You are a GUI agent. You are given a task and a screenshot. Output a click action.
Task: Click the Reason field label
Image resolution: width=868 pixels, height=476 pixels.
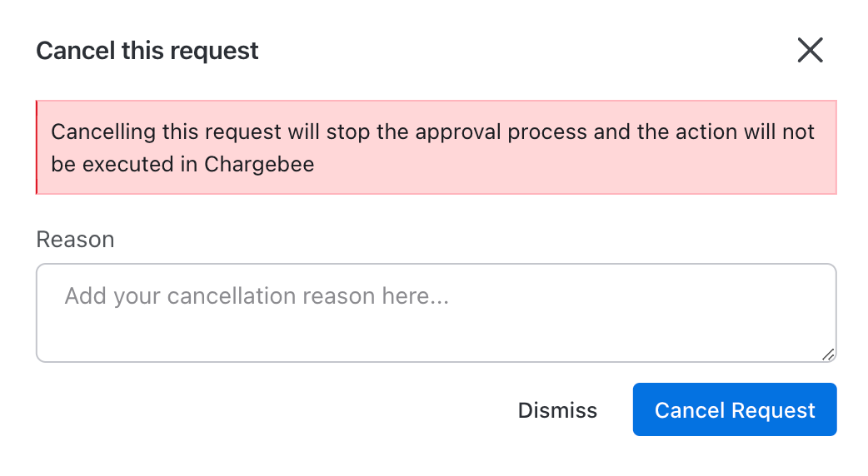75,240
